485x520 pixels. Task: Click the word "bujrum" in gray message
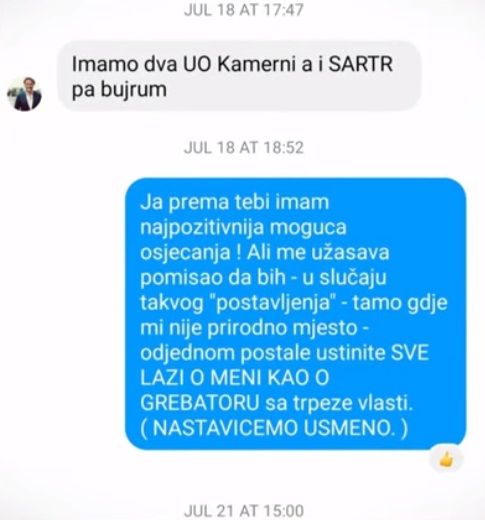click(x=134, y=90)
